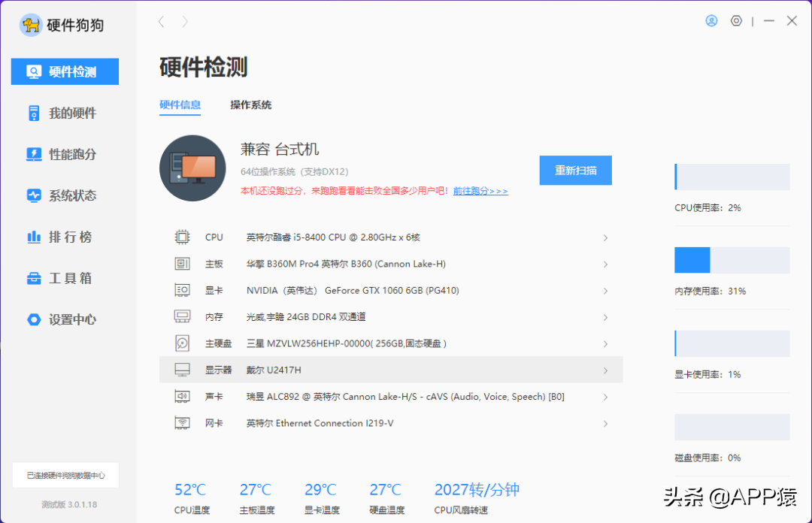Select 我的硬件 from the sidebar

pos(65,113)
